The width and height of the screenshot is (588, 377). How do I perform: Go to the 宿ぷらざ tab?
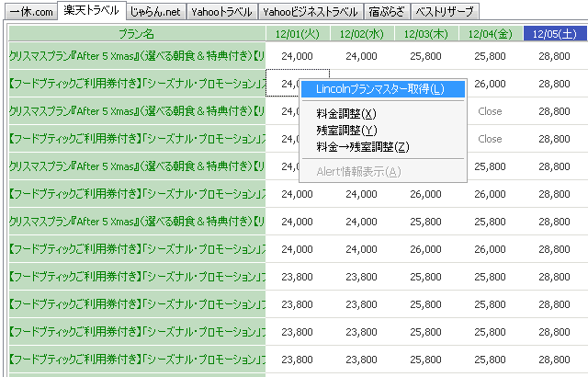click(x=386, y=12)
